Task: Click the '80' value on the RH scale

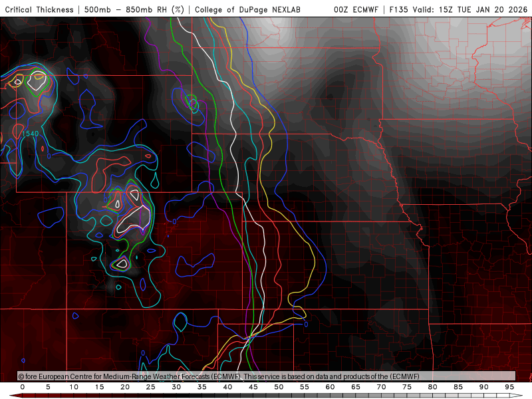Action: (433, 387)
